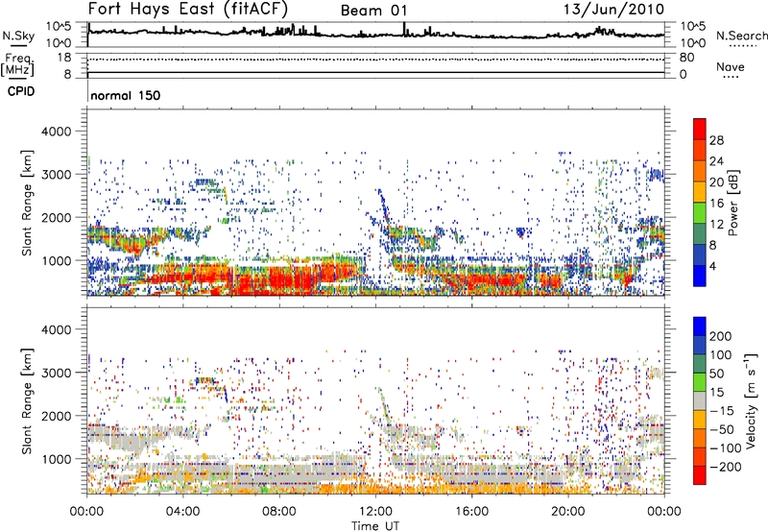
Task: Click the 'Power [dB]' colorbar label
Action: tap(732, 203)
